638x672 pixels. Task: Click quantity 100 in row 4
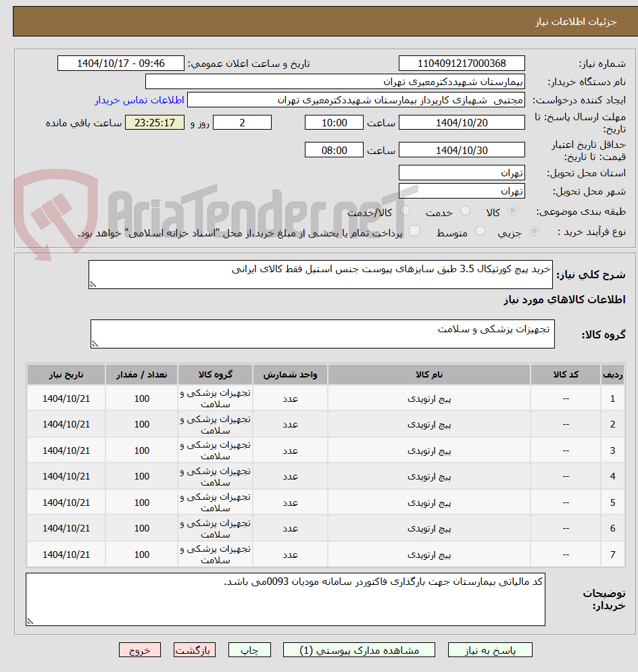point(141,476)
